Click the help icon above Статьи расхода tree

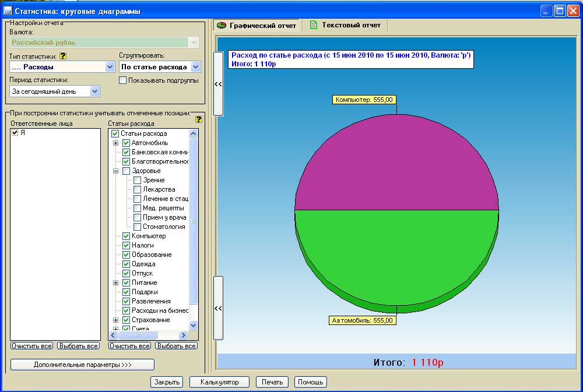[x=198, y=119]
